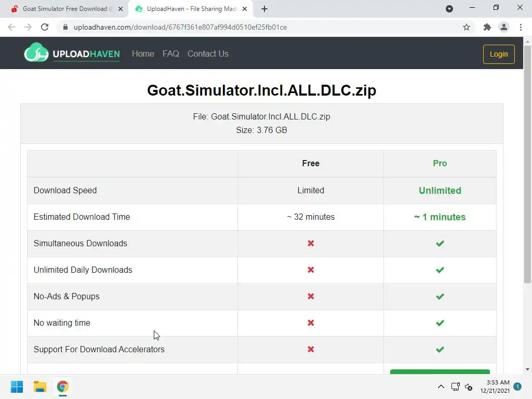Click green check for Unlimited Daily Downloads
Screen dimensions: 532x399
(x=440, y=270)
